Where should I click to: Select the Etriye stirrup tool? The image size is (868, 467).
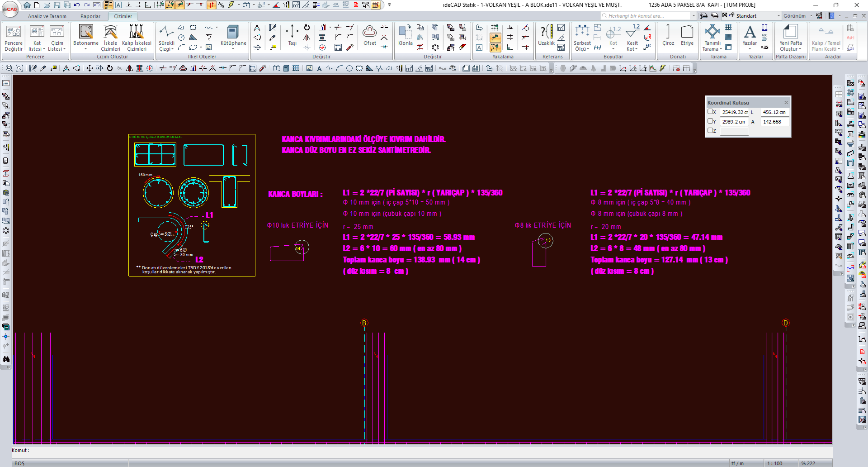(x=687, y=35)
